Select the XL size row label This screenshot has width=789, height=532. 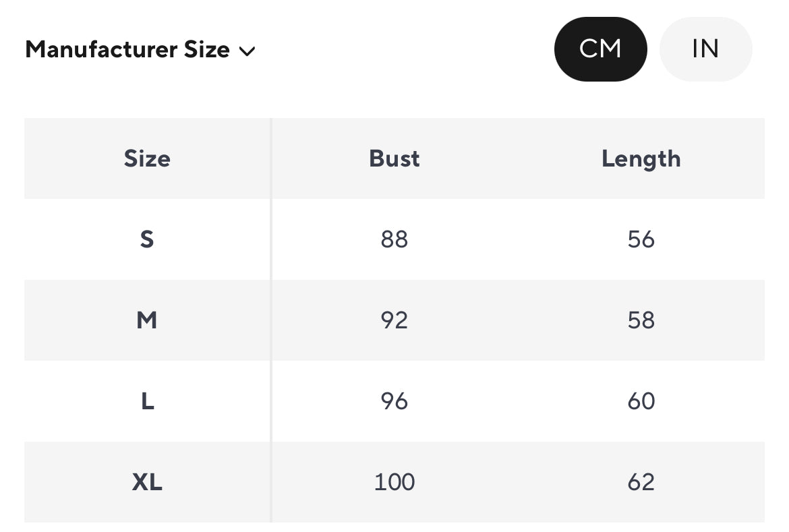pyautogui.click(x=147, y=482)
